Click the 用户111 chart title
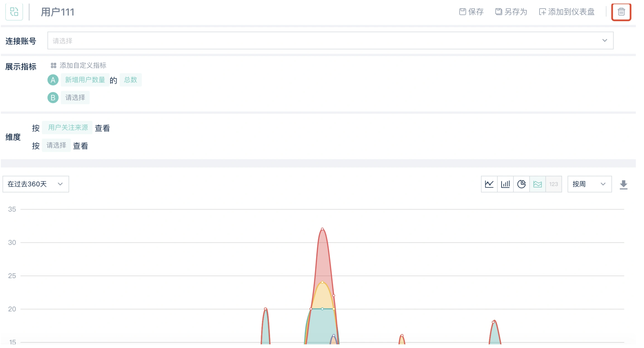 coord(58,12)
